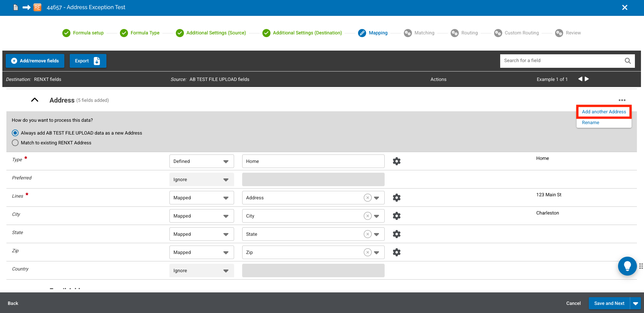
Task: Open Address section three-dot menu
Action: click(622, 100)
